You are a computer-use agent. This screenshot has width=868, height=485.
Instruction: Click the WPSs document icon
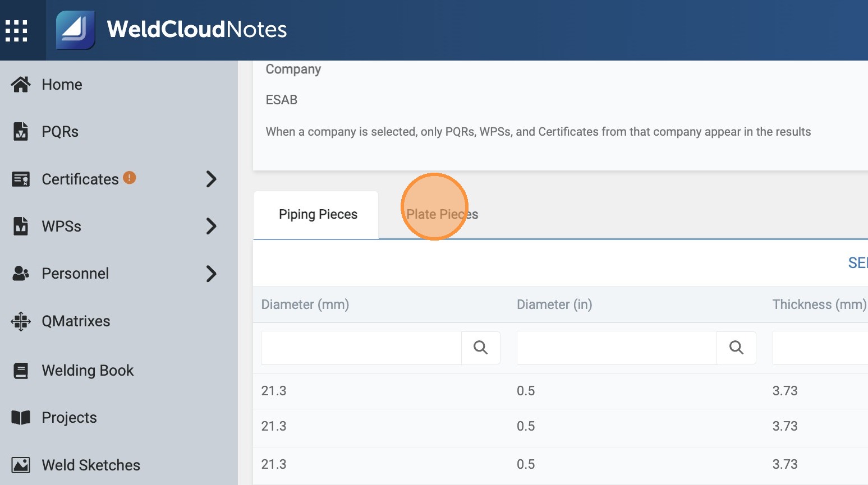tap(21, 226)
